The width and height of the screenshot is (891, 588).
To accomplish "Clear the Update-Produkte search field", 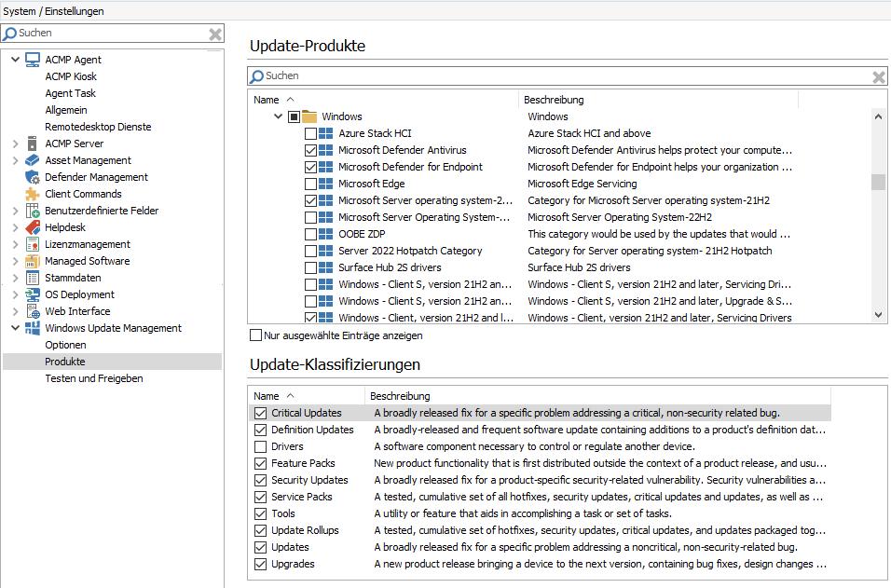I will point(878,75).
